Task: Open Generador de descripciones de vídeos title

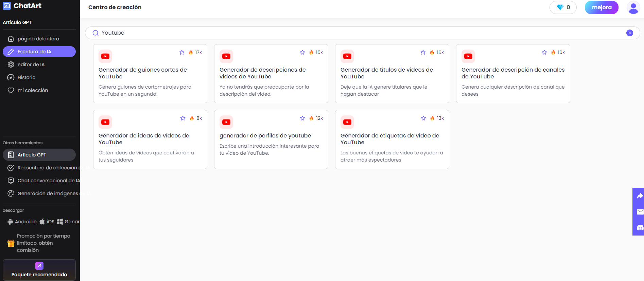Action: point(262,73)
